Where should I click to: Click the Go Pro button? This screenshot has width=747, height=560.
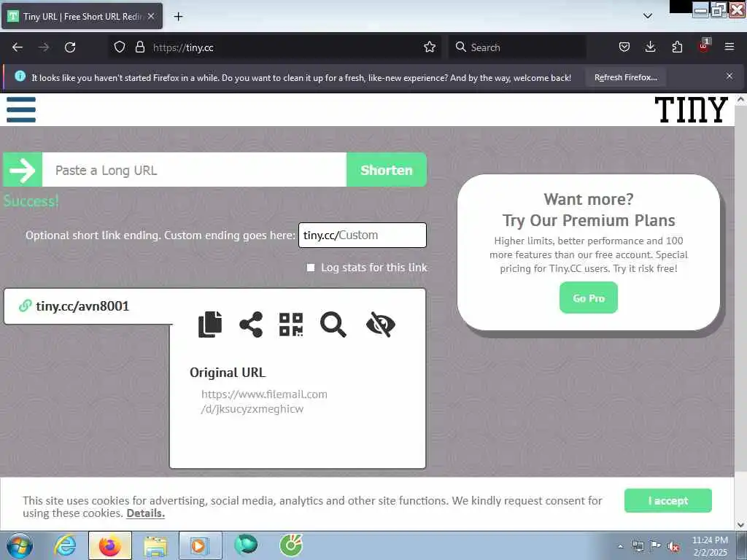[589, 298]
